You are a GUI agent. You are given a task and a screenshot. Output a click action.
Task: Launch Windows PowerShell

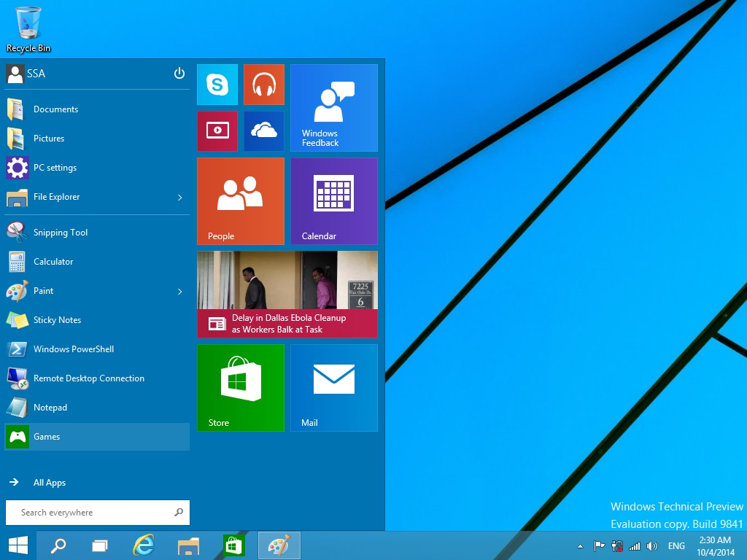[97, 349]
